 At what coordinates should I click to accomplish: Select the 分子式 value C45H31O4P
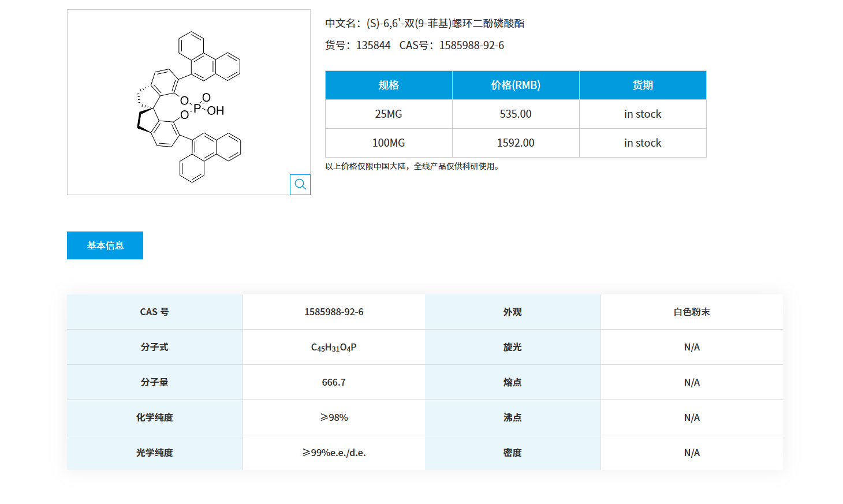[334, 347]
